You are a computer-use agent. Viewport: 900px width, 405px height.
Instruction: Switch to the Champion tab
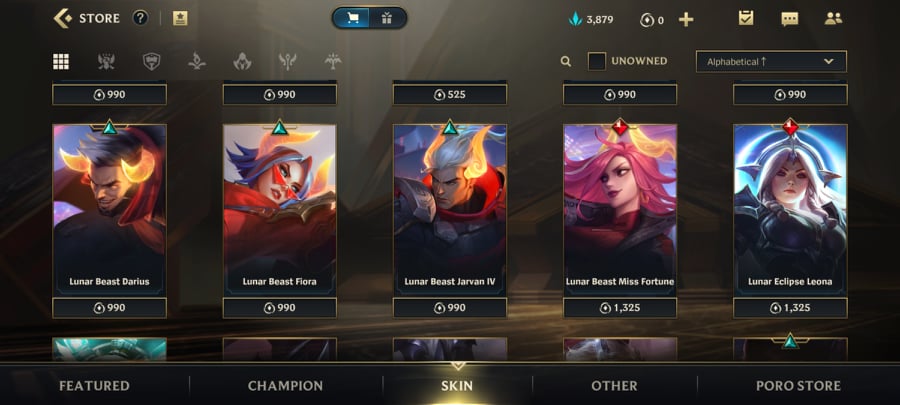tap(285, 386)
